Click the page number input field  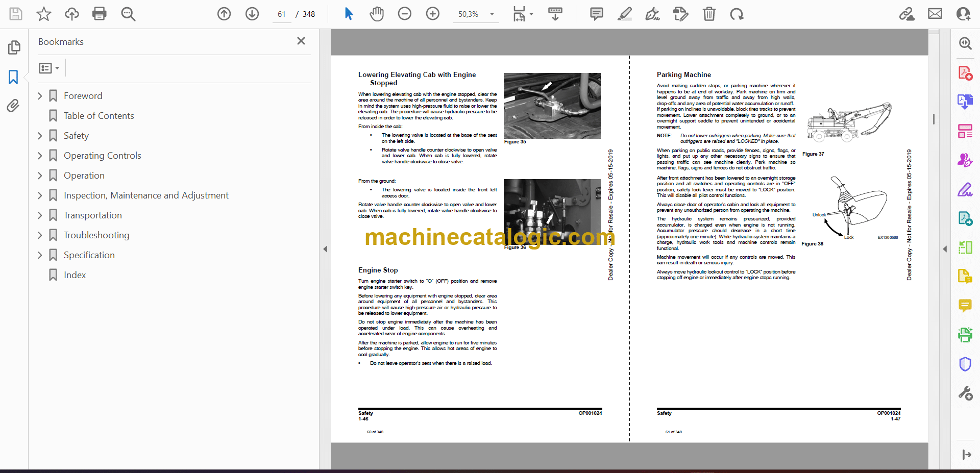282,14
